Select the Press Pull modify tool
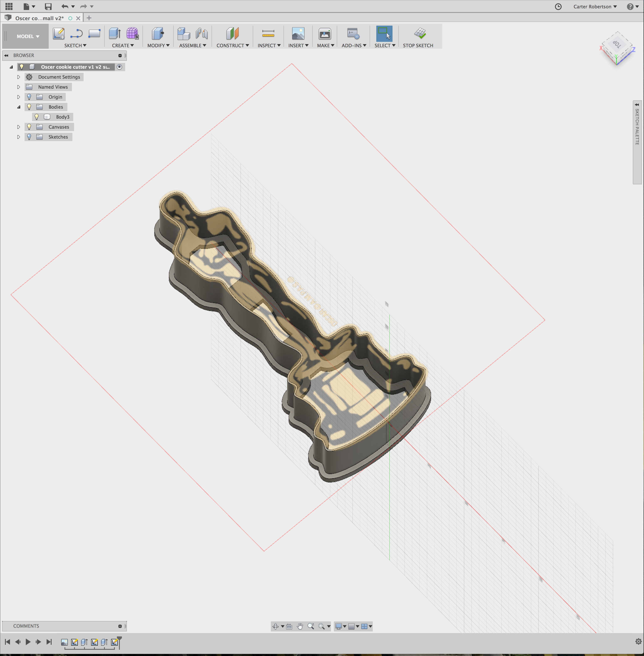The height and width of the screenshot is (656, 644). (158, 34)
